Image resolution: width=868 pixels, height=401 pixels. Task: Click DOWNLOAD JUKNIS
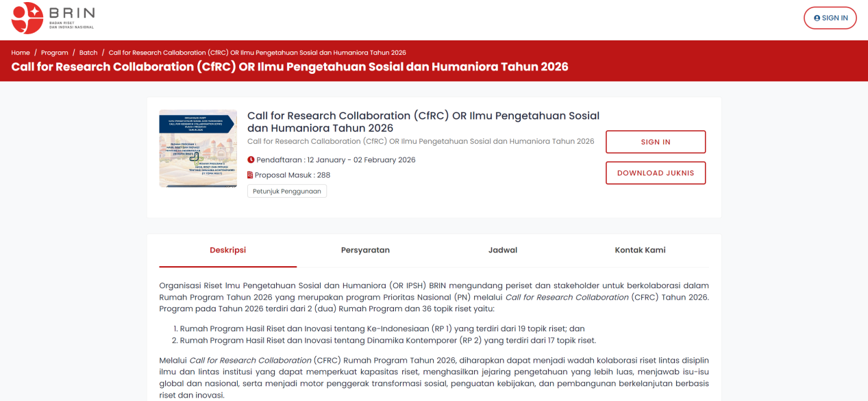tap(656, 173)
